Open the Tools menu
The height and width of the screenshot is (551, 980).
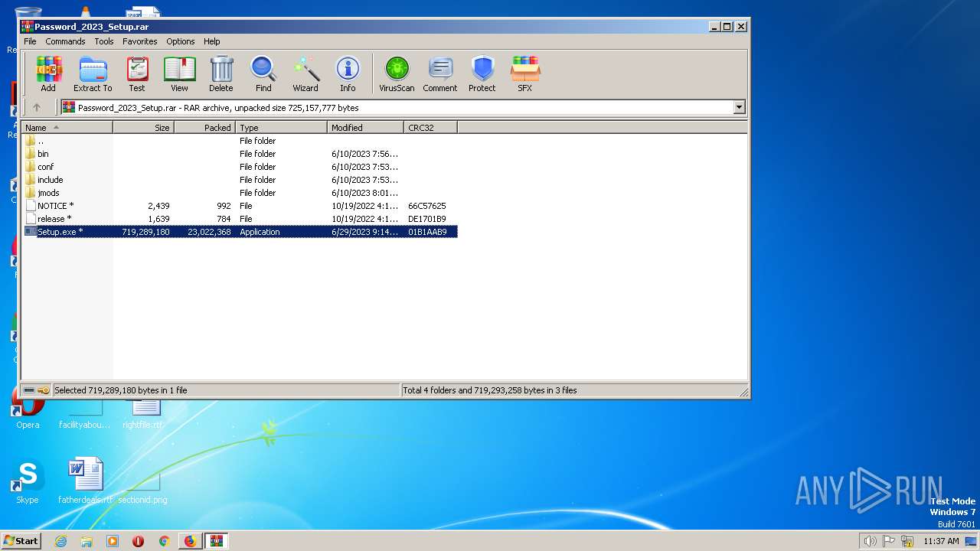[104, 41]
